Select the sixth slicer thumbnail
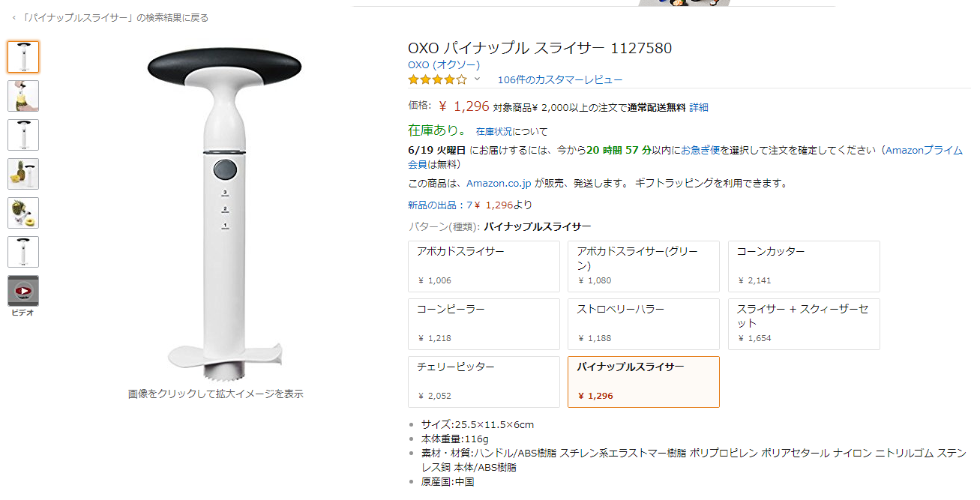980x500 pixels. 23,252
